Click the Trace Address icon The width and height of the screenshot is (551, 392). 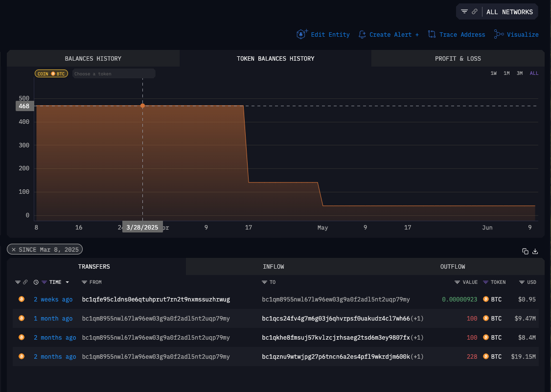pyautogui.click(x=432, y=34)
